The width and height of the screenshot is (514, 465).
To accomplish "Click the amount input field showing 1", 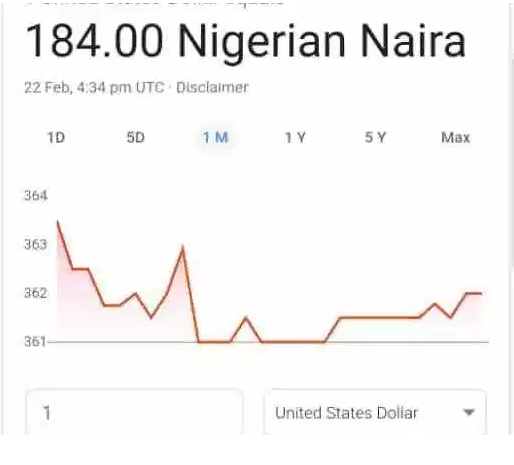I will [x=134, y=412].
